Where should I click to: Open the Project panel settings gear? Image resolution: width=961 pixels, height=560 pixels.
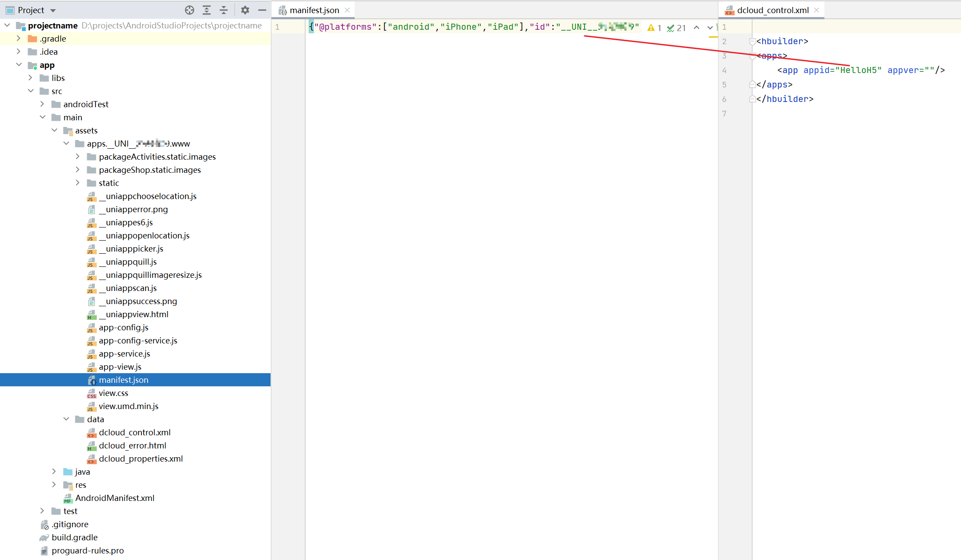[x=245, y=10]
